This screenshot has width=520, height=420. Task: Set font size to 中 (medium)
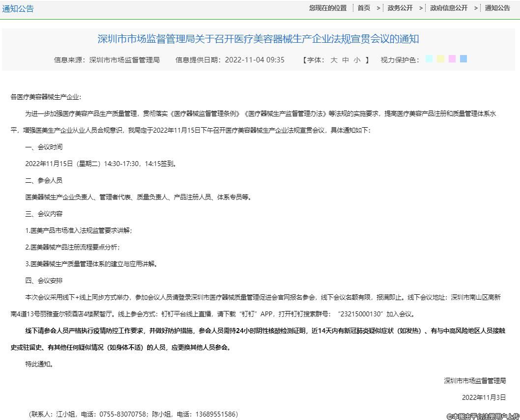pos(346,60)
